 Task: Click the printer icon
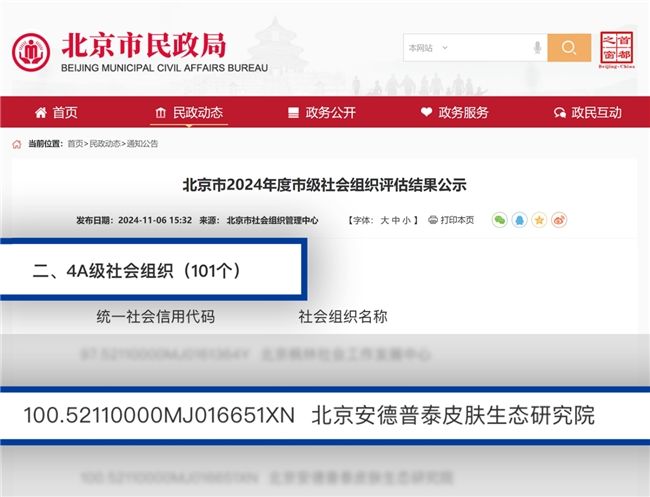[433, 220]
